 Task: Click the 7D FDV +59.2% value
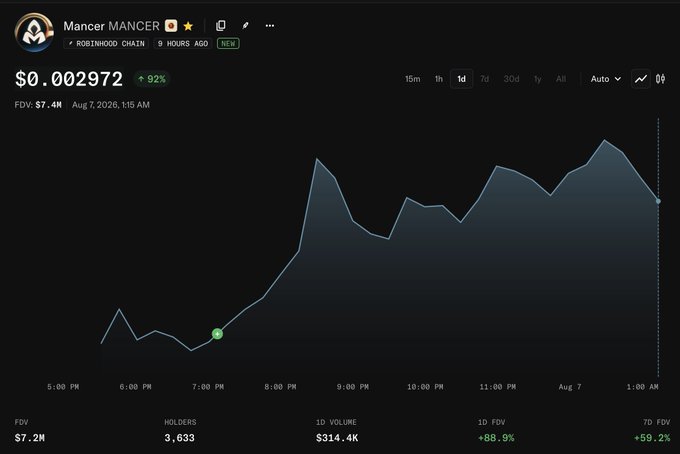(652, 438)
